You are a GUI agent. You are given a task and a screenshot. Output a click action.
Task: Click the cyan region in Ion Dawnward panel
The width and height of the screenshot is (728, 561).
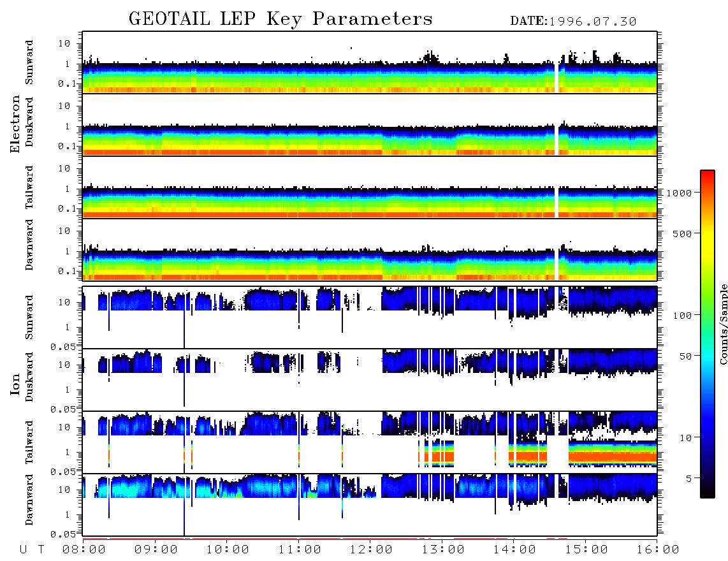coord(123,490)
